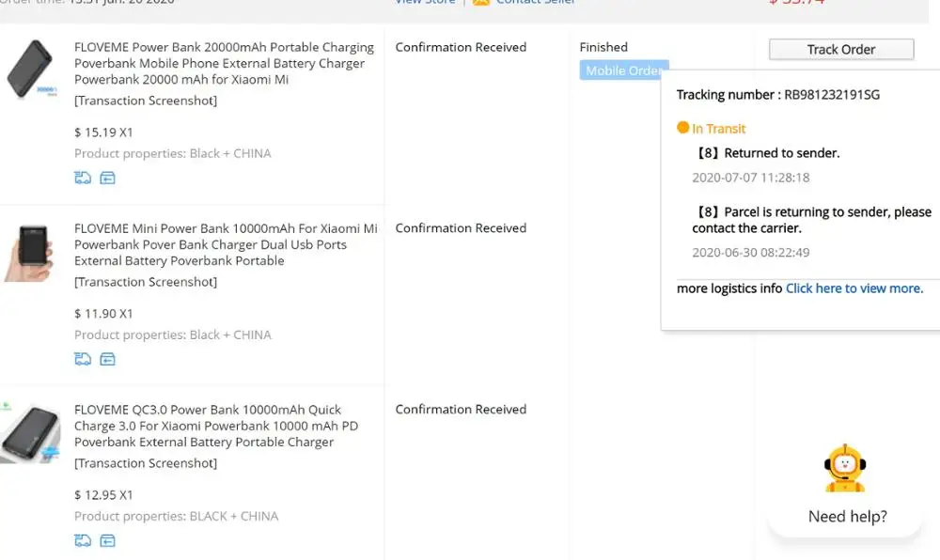This screenshot has height=560, width=940.
Task: Open the FLOVEME Mini Power Bank 10000mAh product title
Action: click(x=226, y=244)
